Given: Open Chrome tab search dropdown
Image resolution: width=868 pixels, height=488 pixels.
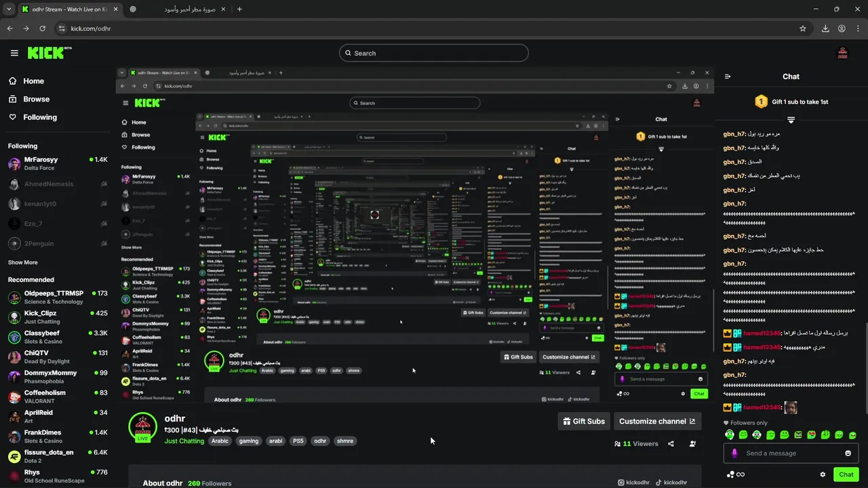Looking at the screenshot, I should [x=9, y=9].
